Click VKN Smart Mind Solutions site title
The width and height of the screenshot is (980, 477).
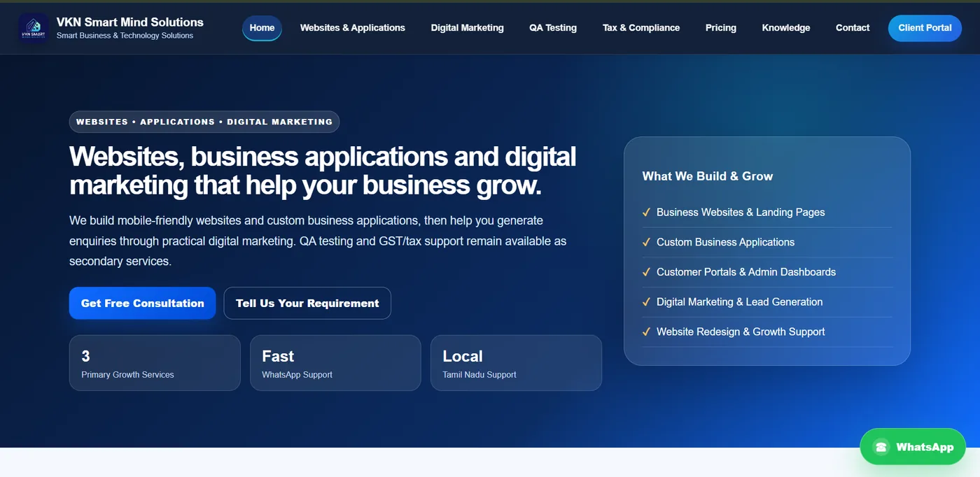(130, 22)
